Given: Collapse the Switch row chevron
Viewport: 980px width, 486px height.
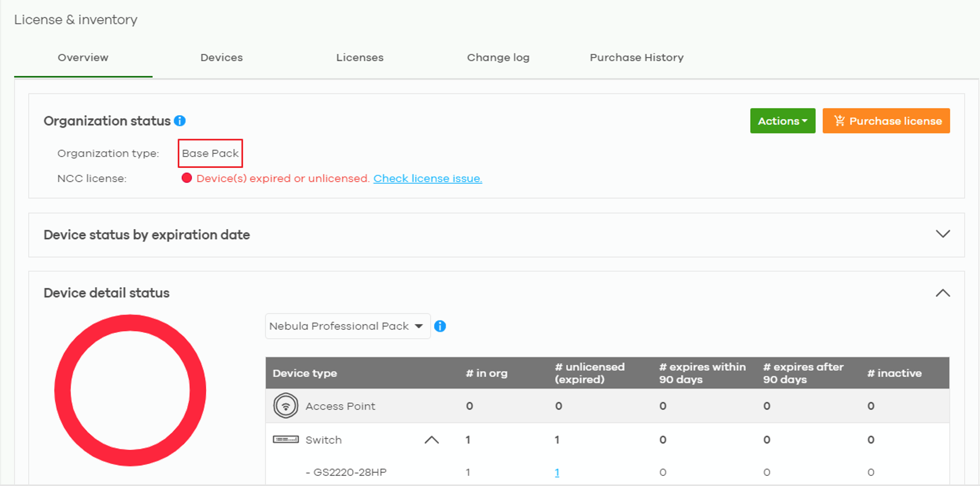Looking at the screenshot, I should (432, 440).
